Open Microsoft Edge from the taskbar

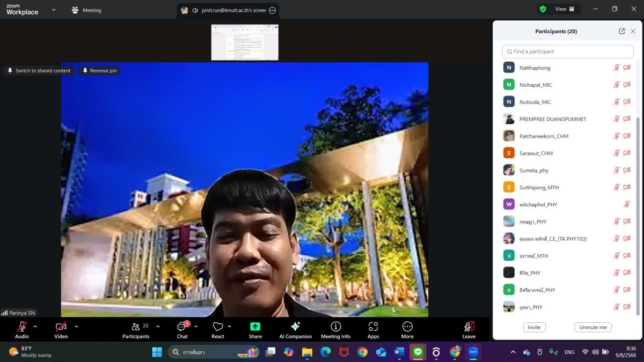point(326,352)
